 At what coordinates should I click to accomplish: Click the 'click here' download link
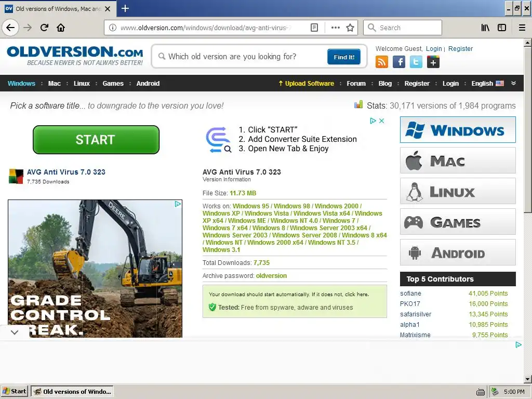click(356, 295)
